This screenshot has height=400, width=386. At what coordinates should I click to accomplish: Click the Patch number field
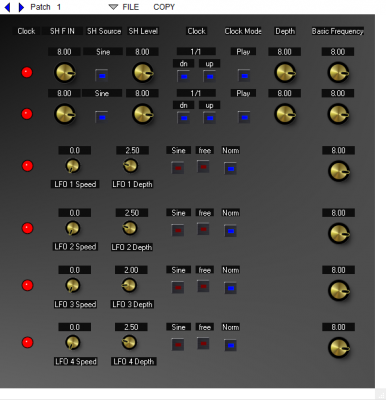[x=59, y=7]
